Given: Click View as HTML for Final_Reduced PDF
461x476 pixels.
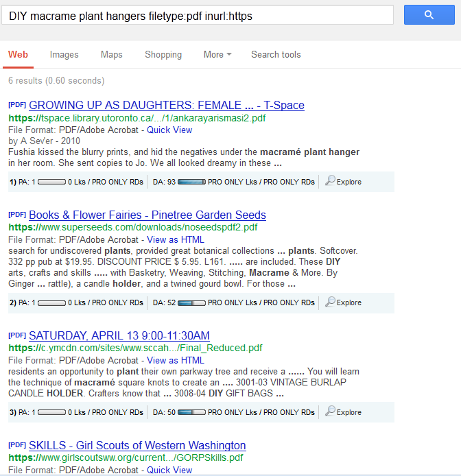Looking at the screenshot, I should tap(176, 360).
